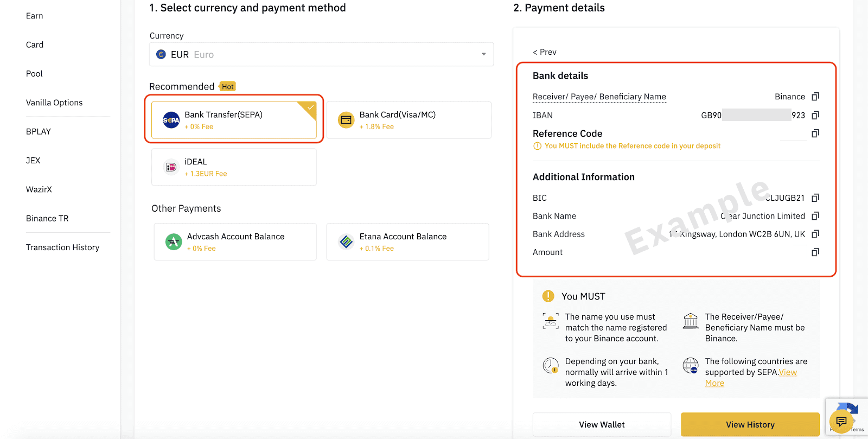Pick Etana Account Balance option

(x=407, y=242)
